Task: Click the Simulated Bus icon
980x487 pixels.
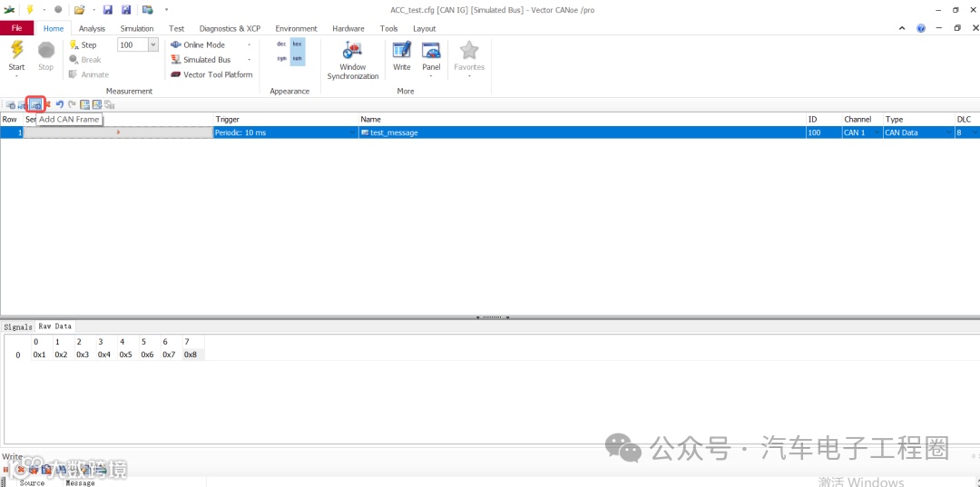Action: [x=176, y=60]
